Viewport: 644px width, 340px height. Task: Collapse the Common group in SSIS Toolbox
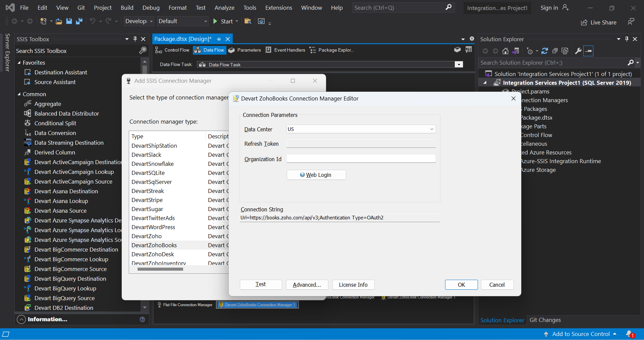click(20, 94)
